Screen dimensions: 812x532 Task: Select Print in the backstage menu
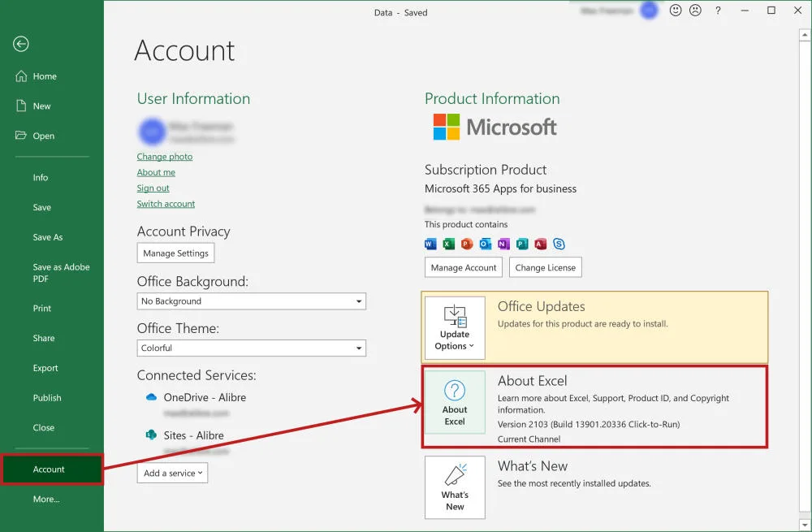point(42,308)
